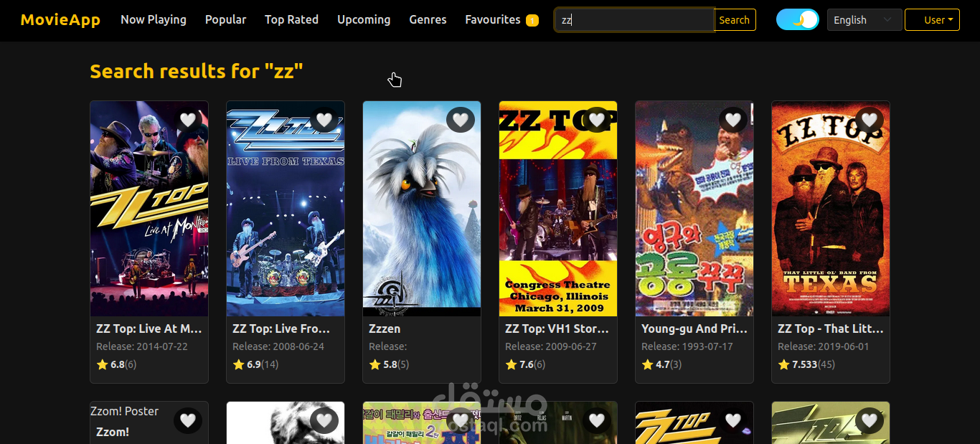Open the Popular movies page
Viewport: 980px width, 444px height.
coord(225,20)
